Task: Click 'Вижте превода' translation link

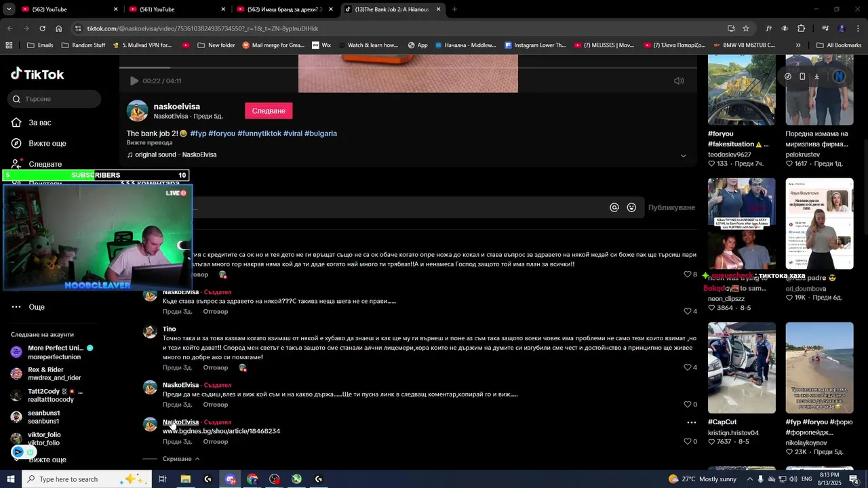Action: point(149,143)
